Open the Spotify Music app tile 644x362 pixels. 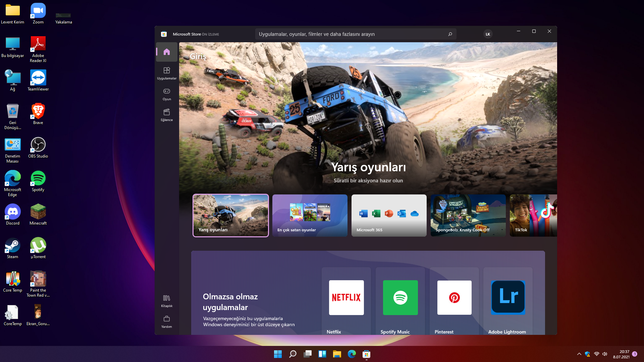400,298
